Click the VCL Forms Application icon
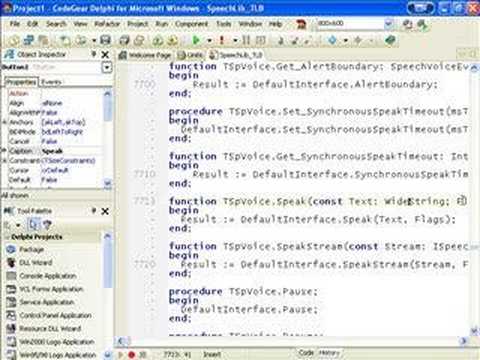Image resolution: width=480 pixels, height=360 pixels. tap(11, 289)
